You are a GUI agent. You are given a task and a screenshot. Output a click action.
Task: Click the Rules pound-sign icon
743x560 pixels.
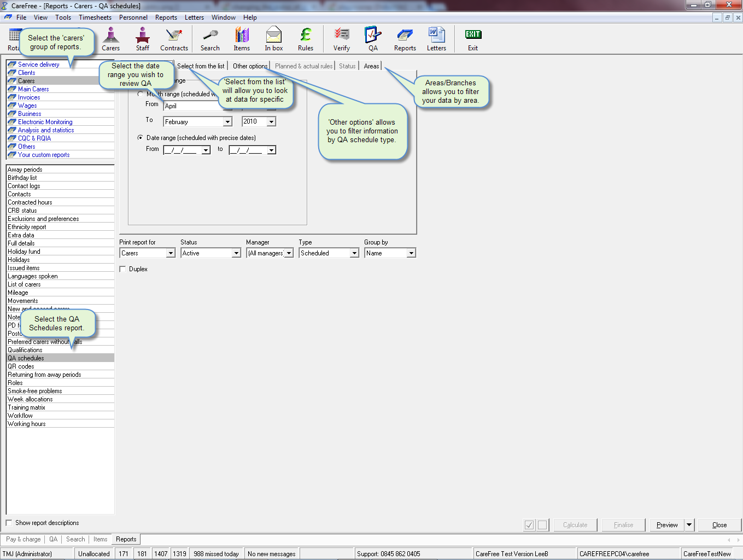[305, 39]
